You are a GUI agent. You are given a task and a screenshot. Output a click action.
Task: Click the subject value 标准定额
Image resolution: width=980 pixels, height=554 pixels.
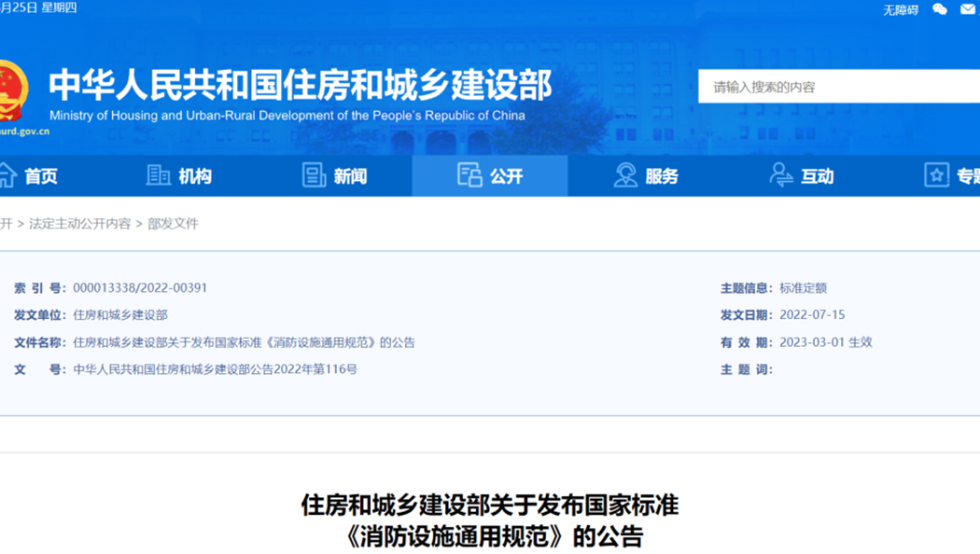coord(803,288)
